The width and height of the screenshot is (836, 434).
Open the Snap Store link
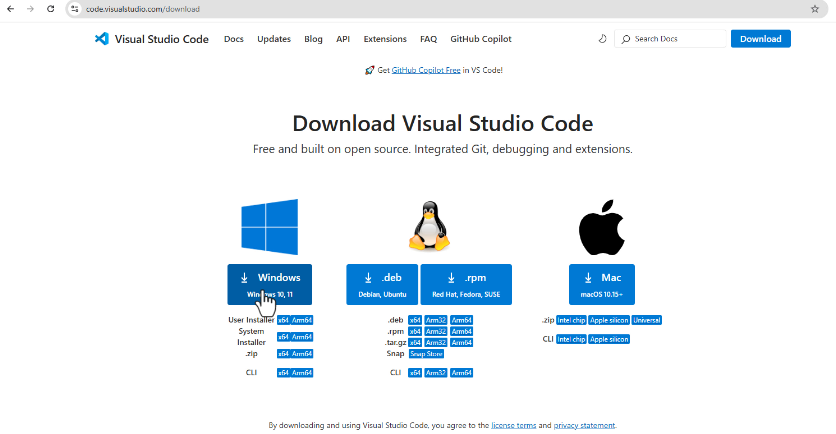tap(426, 354)
